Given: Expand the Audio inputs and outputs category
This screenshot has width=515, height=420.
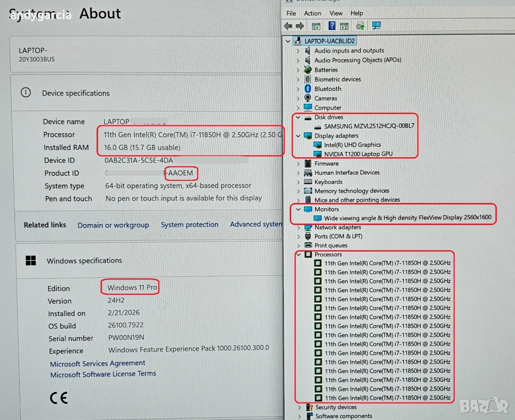Looking at the screenshot, I should (298, 51).
